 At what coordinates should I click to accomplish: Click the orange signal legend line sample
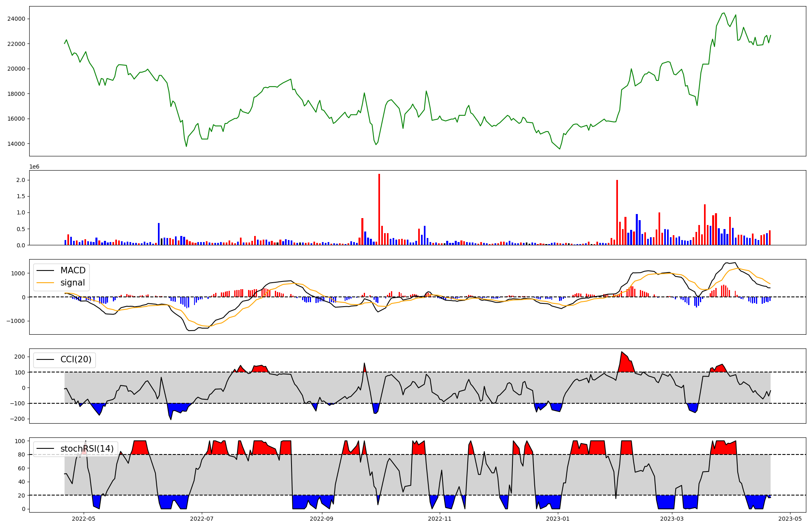click(45, 283)
